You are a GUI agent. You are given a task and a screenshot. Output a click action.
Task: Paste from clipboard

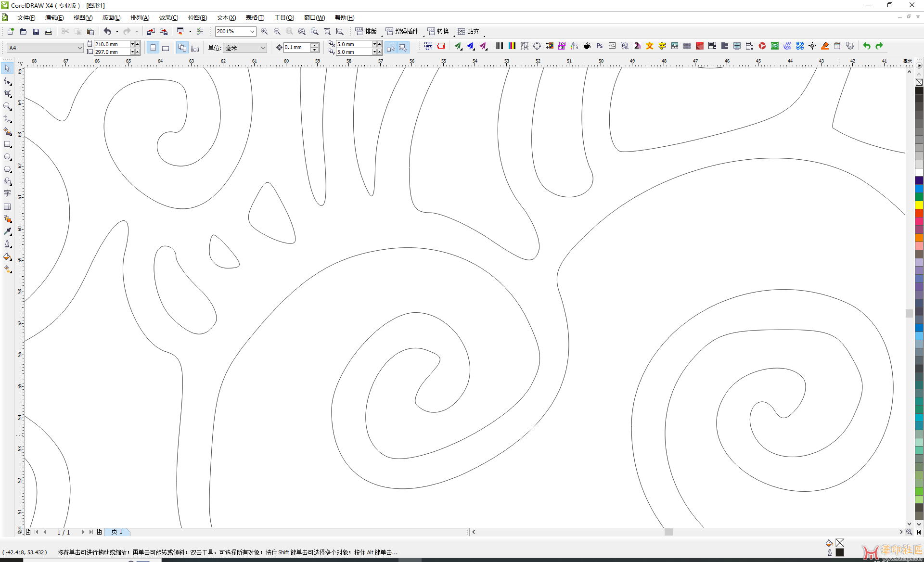tap(90, 31)
